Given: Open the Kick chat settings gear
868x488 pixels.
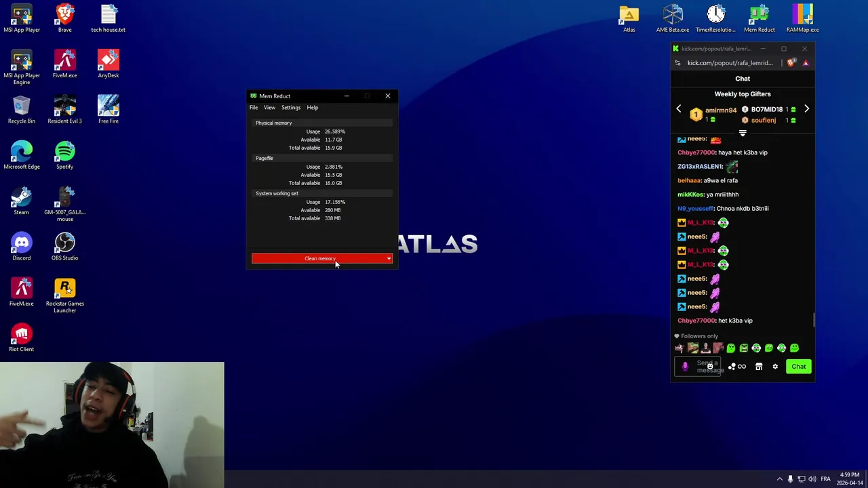Looking at the screenshot, I should click(775, 367).
